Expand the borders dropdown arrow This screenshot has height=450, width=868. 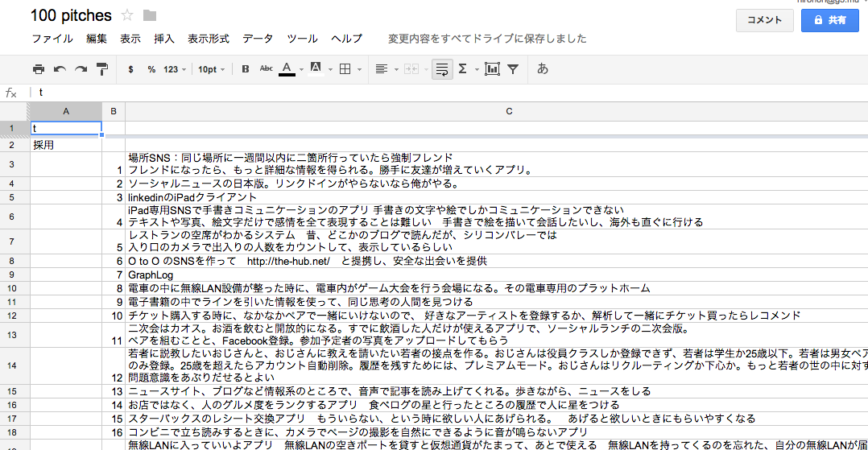[x=359, y=70]
